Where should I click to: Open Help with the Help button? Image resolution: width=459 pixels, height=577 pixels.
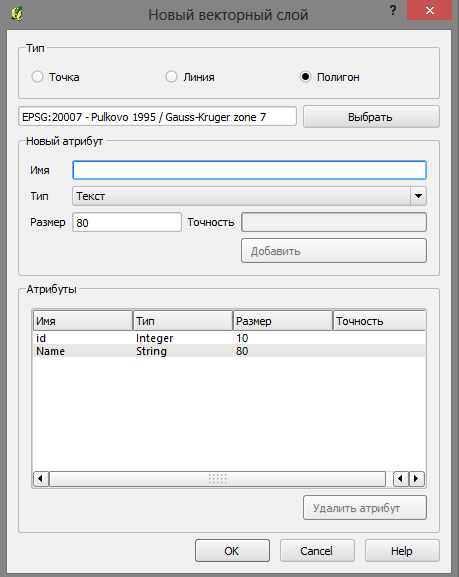click(x=402, y=551)
